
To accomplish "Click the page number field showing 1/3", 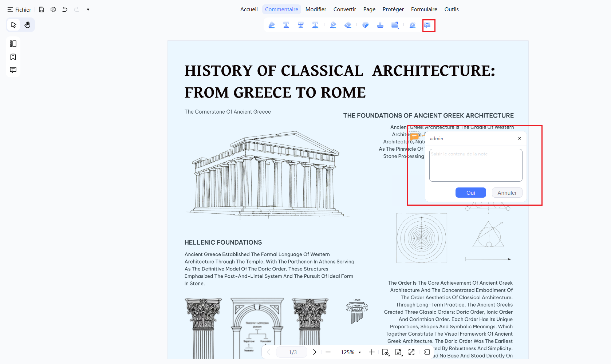I will pos(292,352).
